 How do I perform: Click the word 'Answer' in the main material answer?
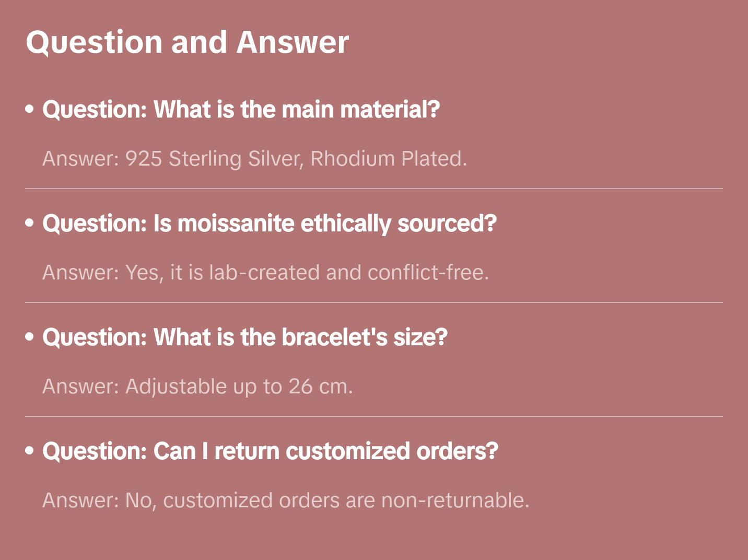78,159
